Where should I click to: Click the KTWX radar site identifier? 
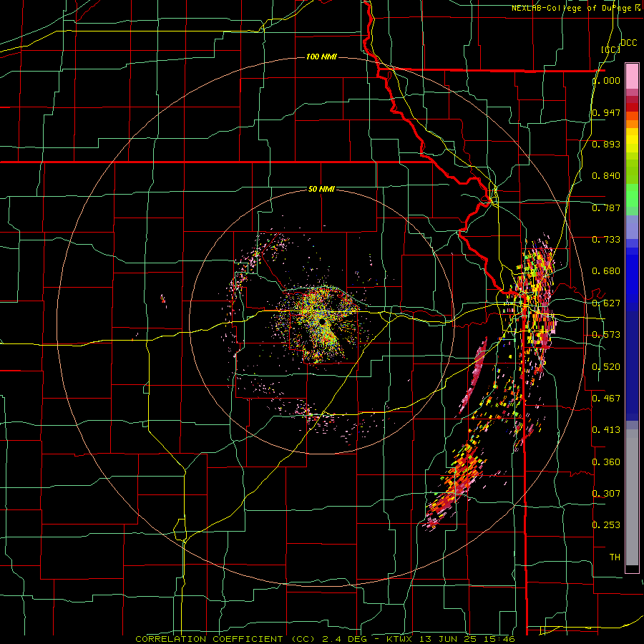tap(399, 639)
